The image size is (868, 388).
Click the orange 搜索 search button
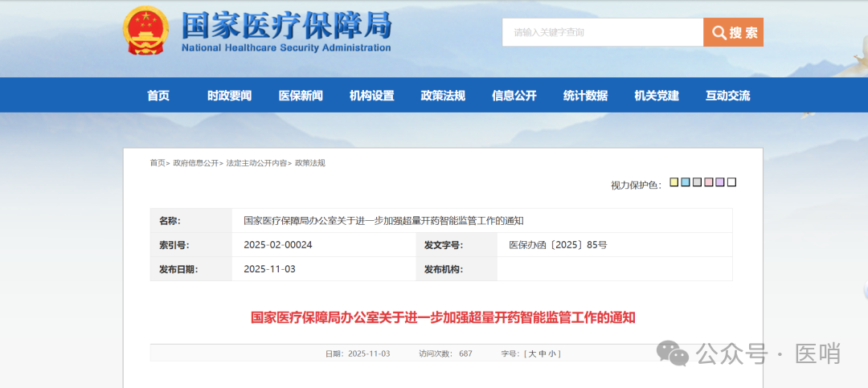tap(733, 32)
